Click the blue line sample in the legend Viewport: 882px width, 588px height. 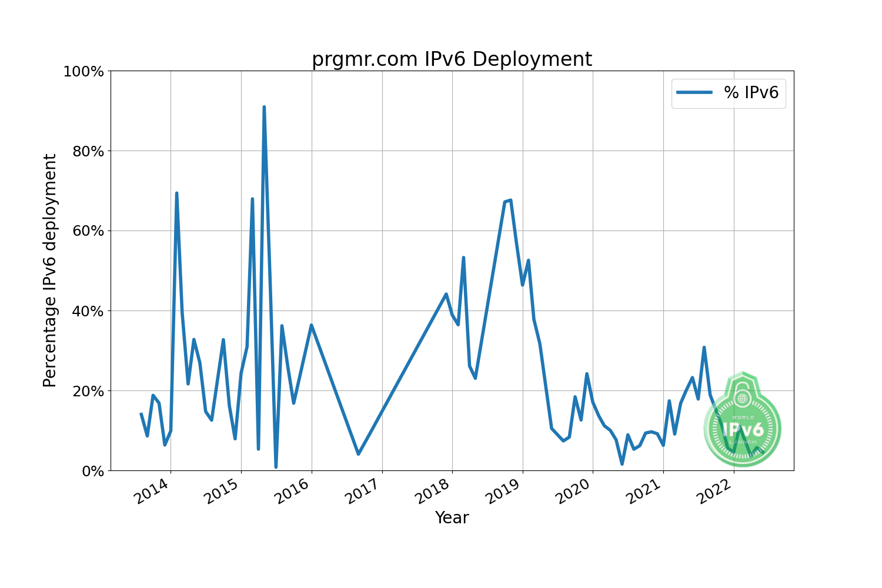(694, 92)
